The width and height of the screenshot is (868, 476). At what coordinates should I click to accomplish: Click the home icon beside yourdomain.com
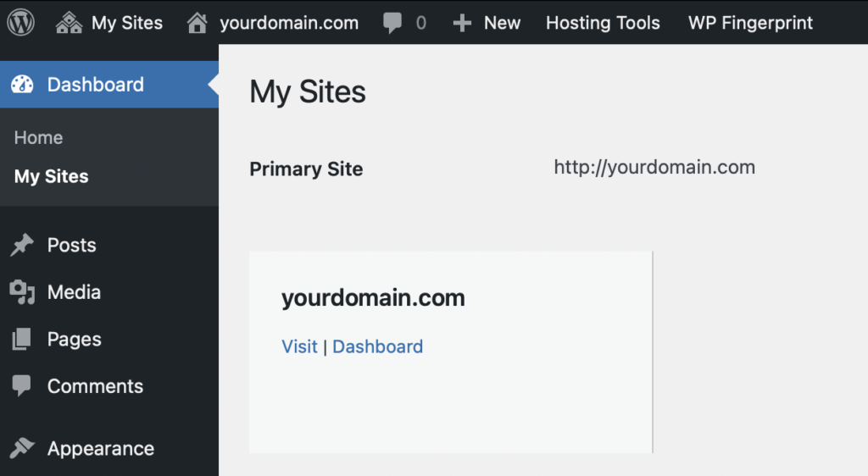point(197,23)
